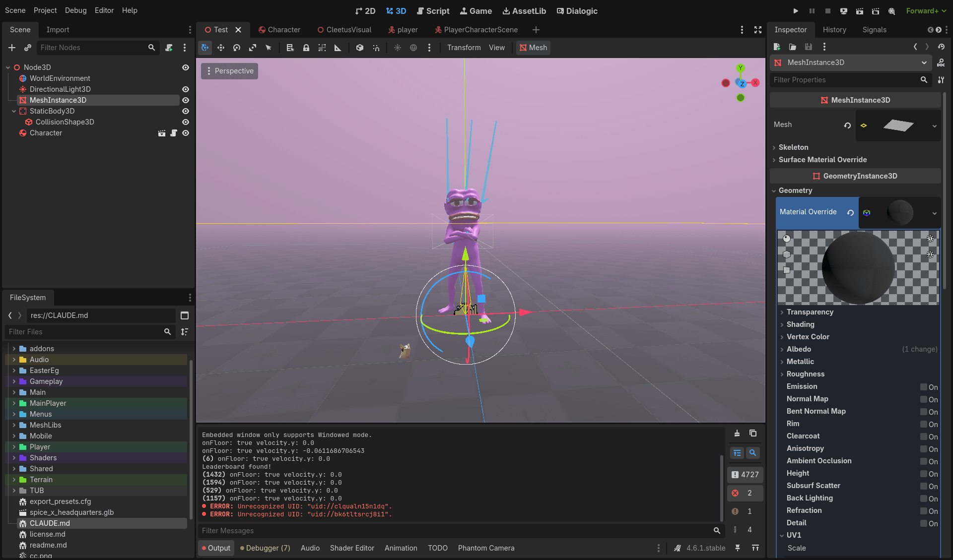Click the toggle split mode icon in FileSystem
The image size is (953, 560).
coord(185,315)
